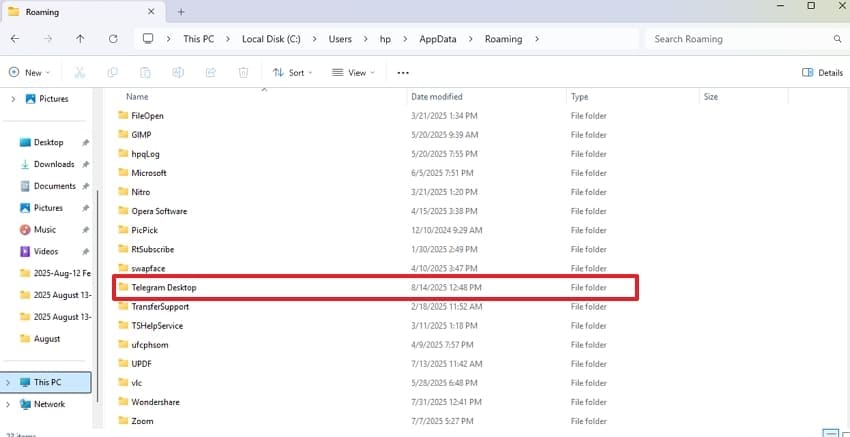Open Videos in the sidebar
This screenshot has height=437, width=850.
click(46, 252)
